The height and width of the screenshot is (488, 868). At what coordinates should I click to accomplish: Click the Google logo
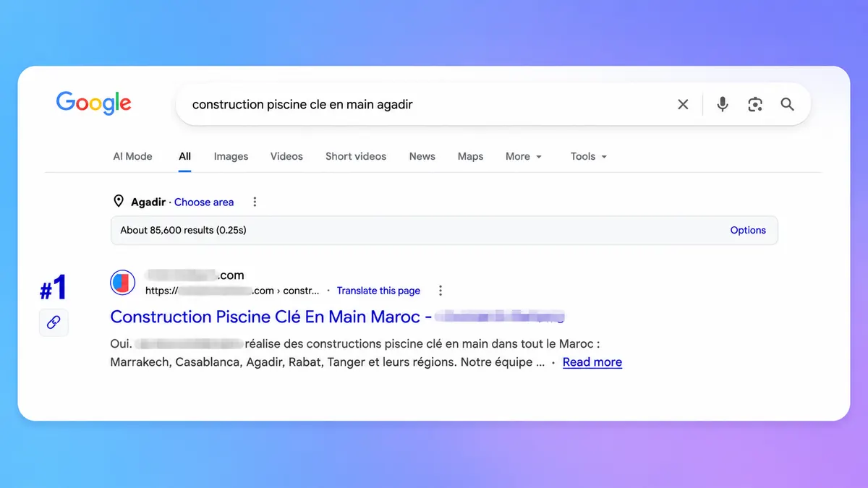coord(94,103)
